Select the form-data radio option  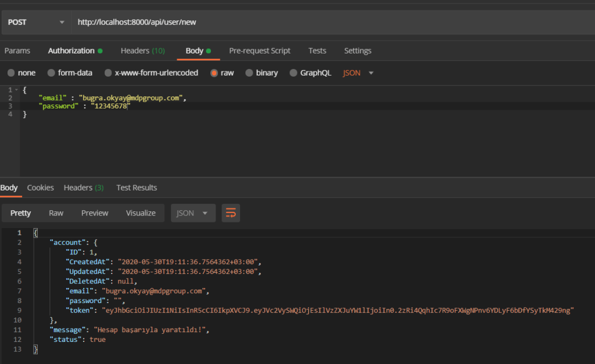[51, 73]
